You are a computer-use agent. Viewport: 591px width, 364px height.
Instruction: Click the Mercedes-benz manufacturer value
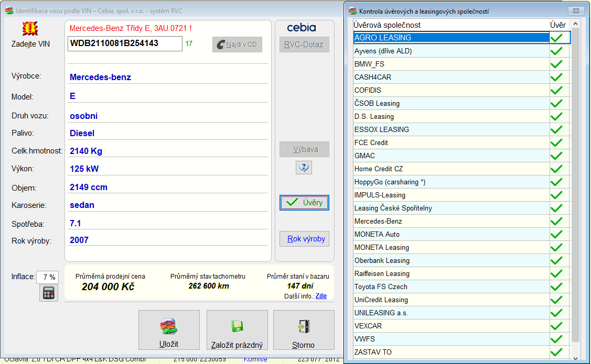point(100,77)
